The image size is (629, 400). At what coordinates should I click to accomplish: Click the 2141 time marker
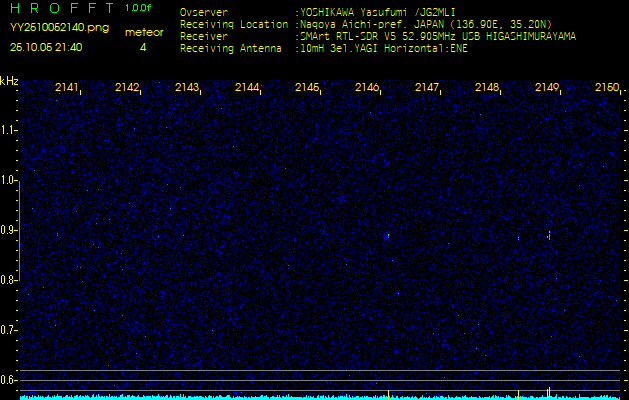coord(67,88)
